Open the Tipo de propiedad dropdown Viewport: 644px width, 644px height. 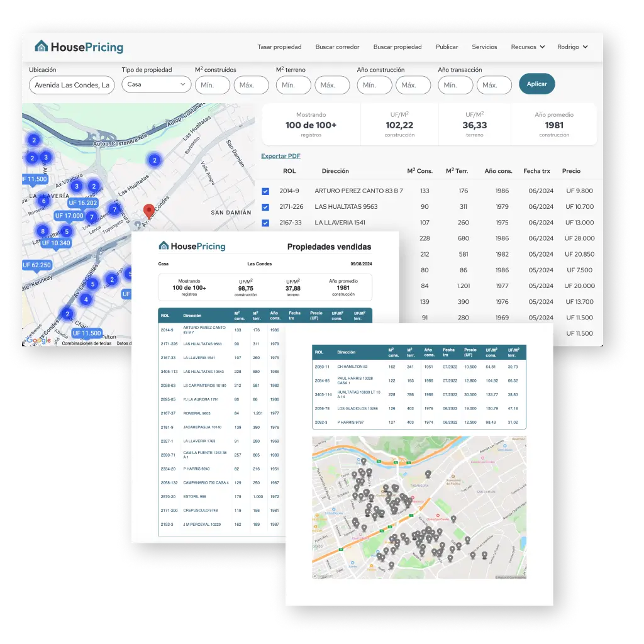point(156,84)
